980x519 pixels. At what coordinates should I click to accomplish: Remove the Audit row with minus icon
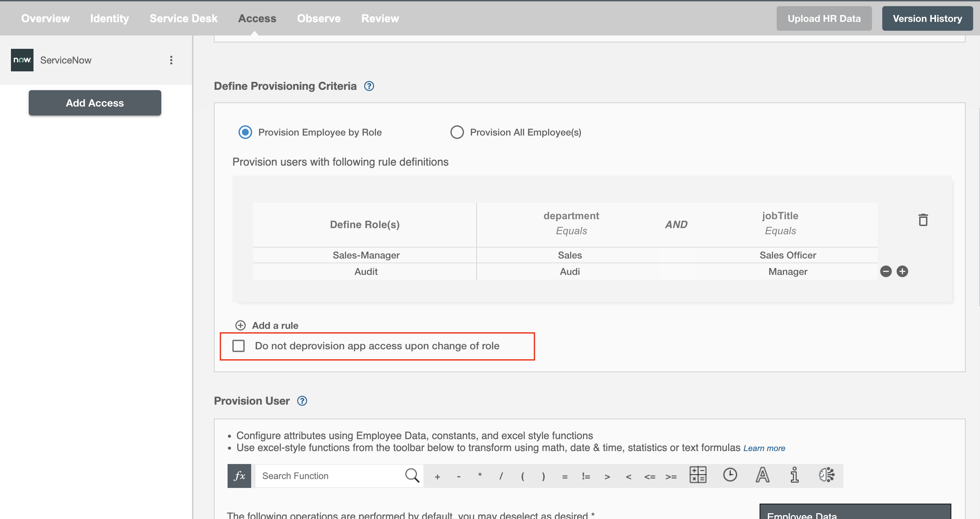[886, 271]
